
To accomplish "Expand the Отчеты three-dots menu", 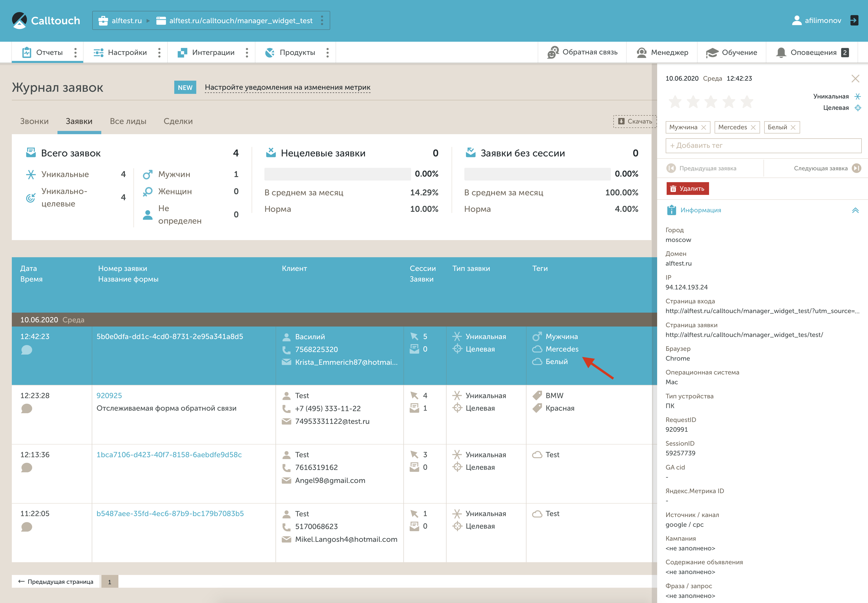I will (76, 53).
